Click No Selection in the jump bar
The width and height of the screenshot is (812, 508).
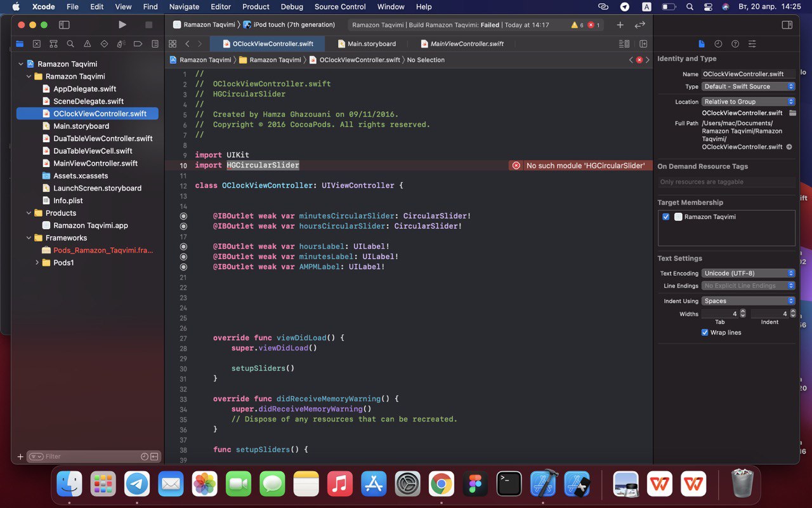426,60
